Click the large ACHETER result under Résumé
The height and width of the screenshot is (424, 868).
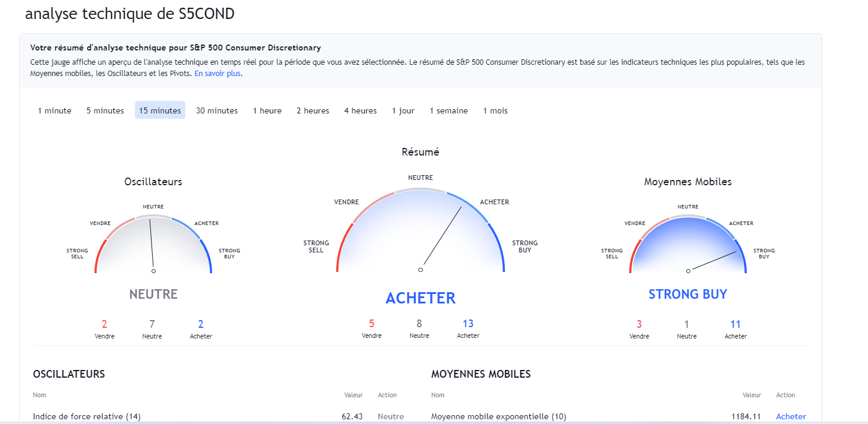click(x=421, y=298)
